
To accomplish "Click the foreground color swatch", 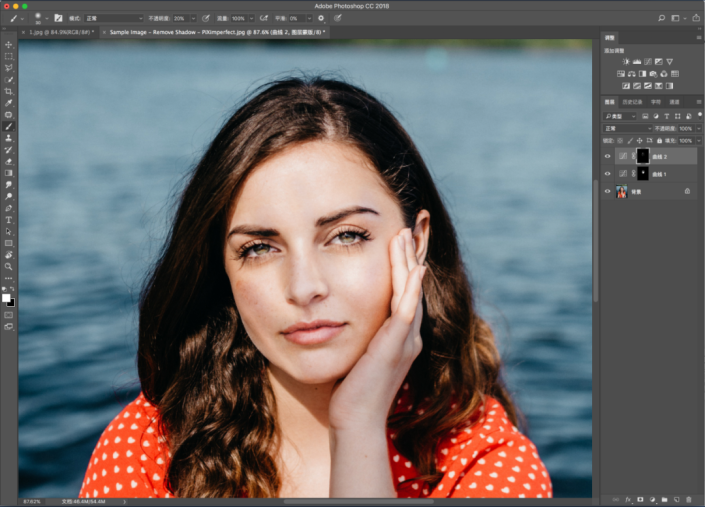I will 6,297.
